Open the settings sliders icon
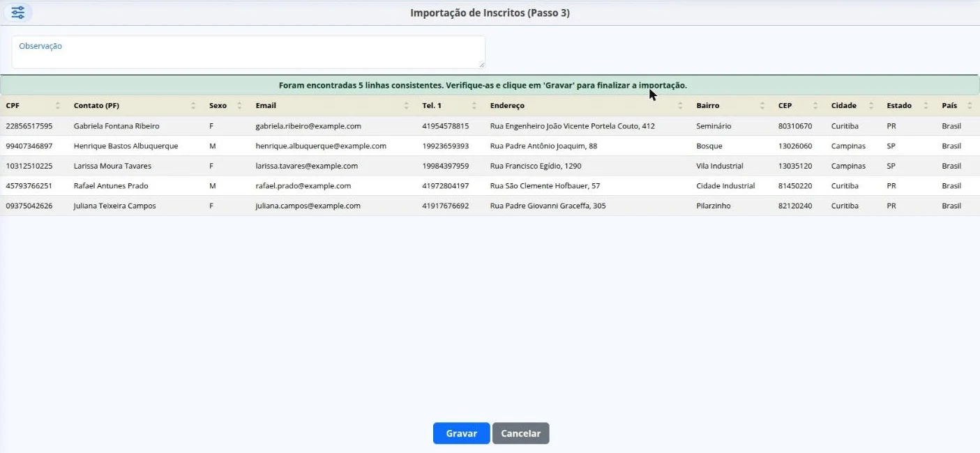980x453 pixels. tap(17, 13)
